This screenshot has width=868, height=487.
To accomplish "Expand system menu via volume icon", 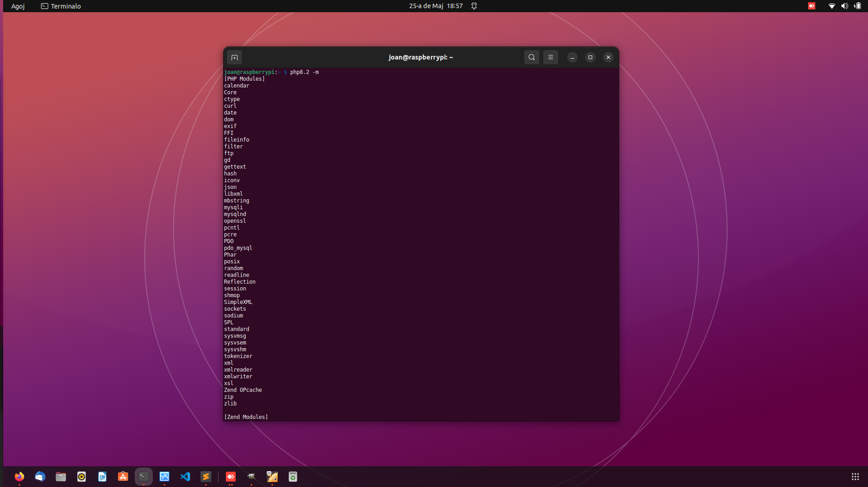I will click(x=845, y=6).
